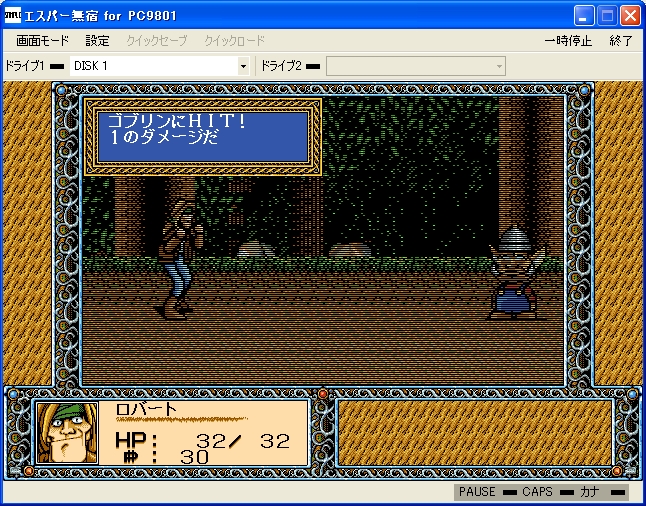This screenshot has width=646, height=506.
Task: Open the disabled ドライブ2 combo box
Action: pyautogui.click(x=416, y=66)
